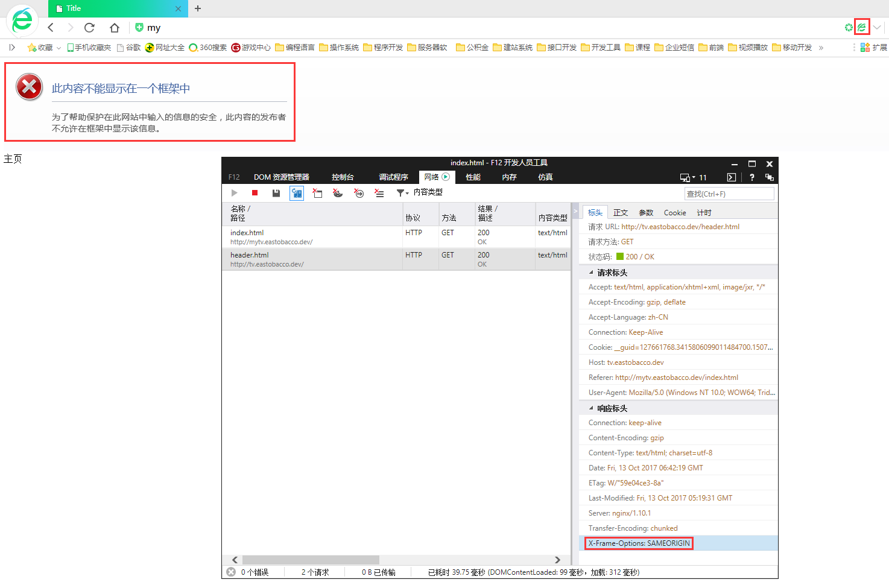889x588 pixels.
Task: Collapse the 请求标头 request headers section
Action: [591, 273]
